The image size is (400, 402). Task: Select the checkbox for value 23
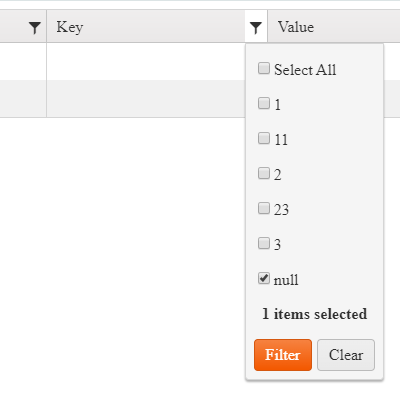point(264,208)
